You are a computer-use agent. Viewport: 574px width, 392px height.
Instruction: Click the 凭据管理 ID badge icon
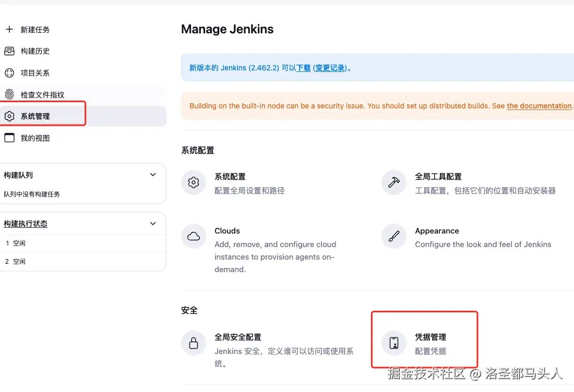[x=394, y=343]
